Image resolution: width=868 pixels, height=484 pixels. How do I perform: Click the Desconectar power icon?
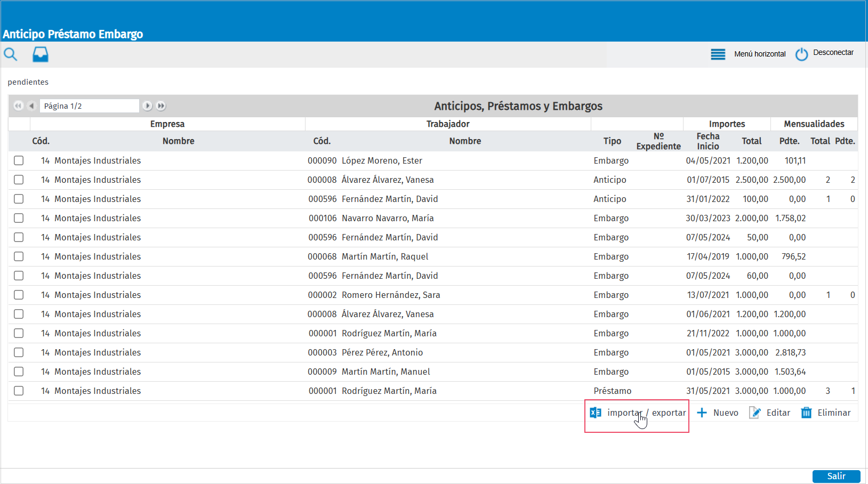tap(801, 54)
